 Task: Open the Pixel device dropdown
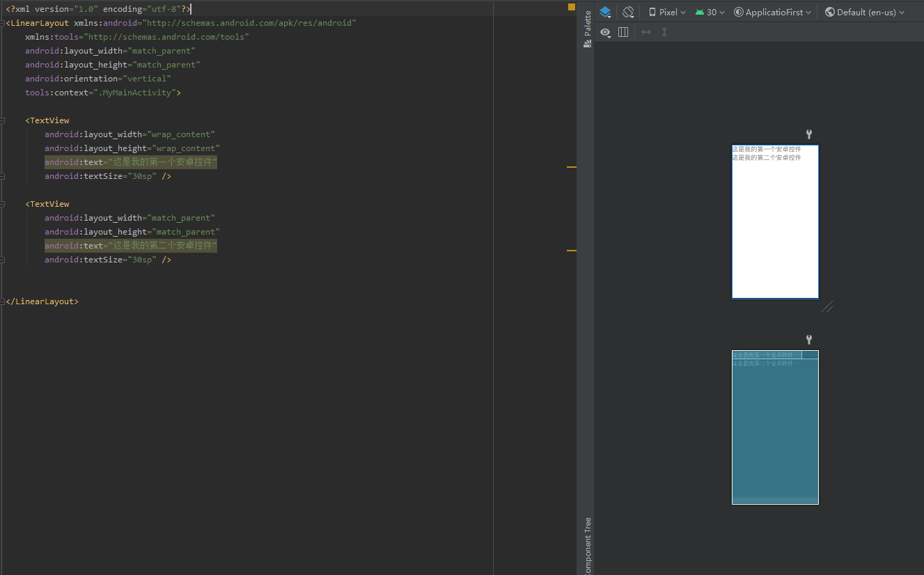[667, 12]
